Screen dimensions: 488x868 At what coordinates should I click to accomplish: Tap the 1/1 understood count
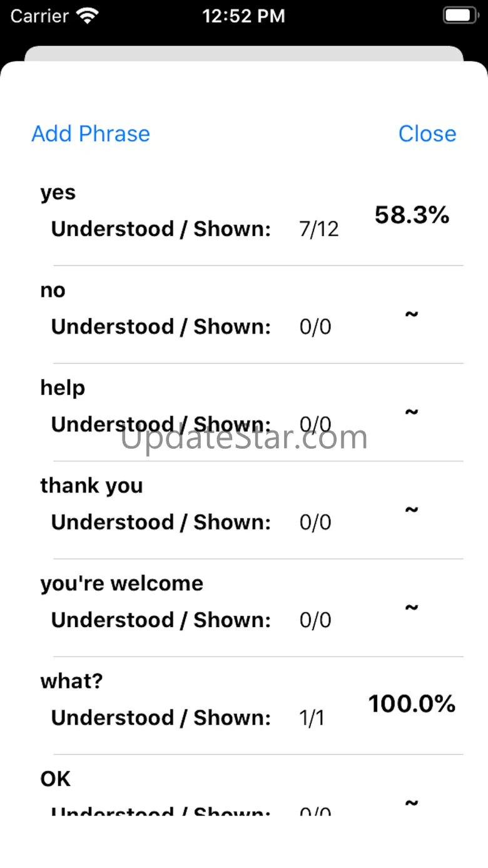tap(312, 718)
